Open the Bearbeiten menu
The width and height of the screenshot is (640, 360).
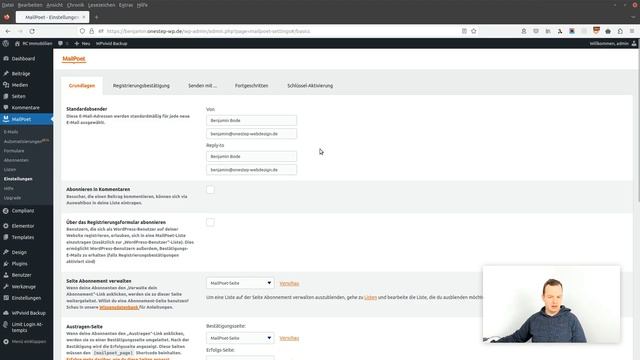pyautogui.click(x=30, y=5)
